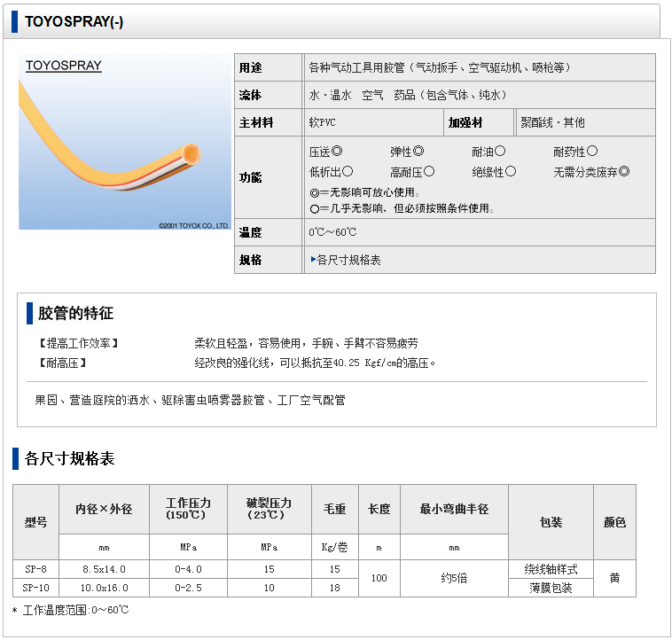Click the 耐药性○ function entry

575,152
